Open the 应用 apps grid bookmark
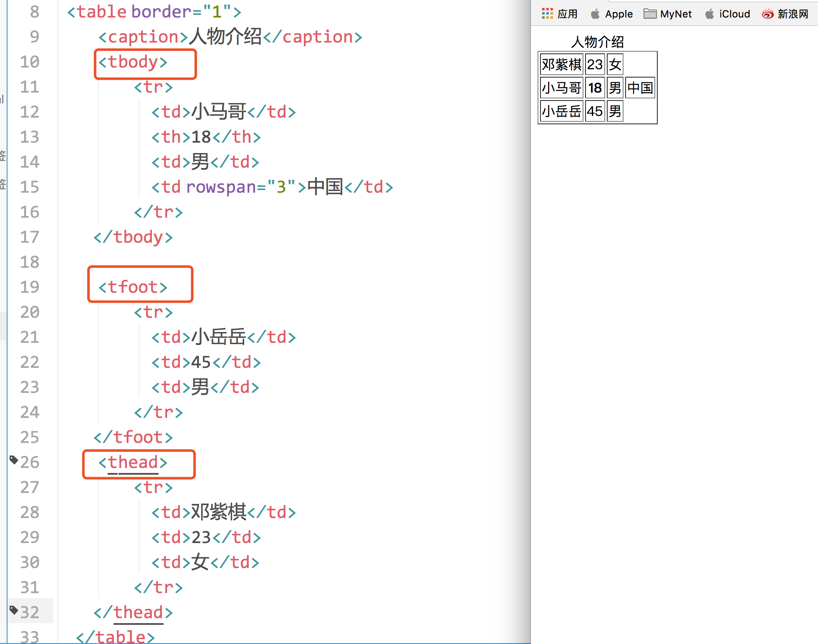Screen dimensions: 818x644 tap(559, 14)
